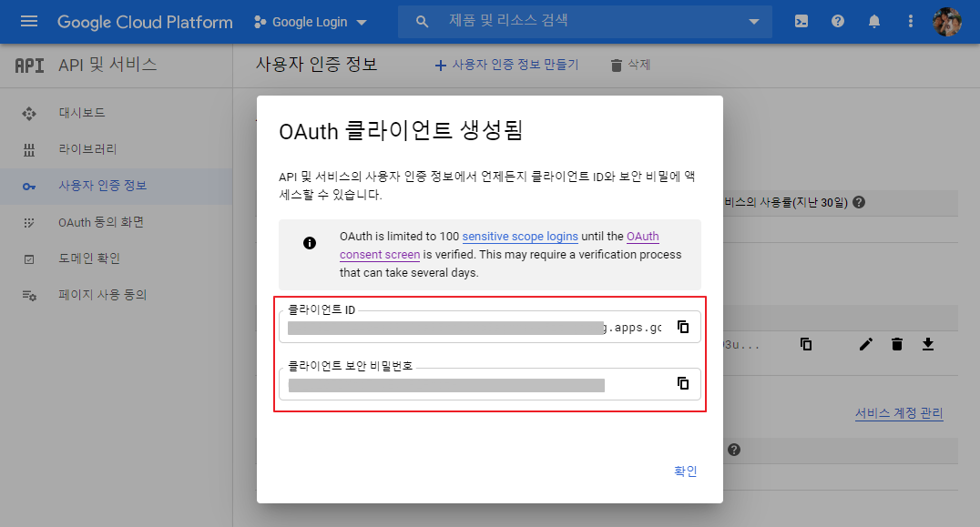This screenshot has width=980, height=527.
Task: Copy the 클라이언트 ID value
Action: (683, 327)
